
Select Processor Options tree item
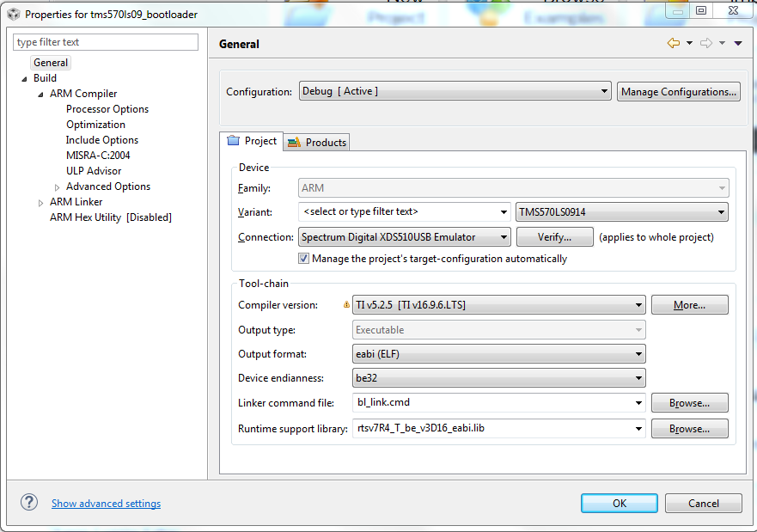click(x=107, y=109)
